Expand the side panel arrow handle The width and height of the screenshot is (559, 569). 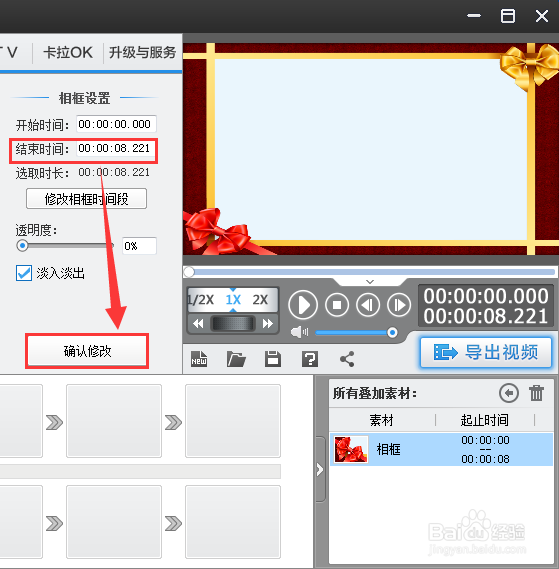(x=320, y=470)
